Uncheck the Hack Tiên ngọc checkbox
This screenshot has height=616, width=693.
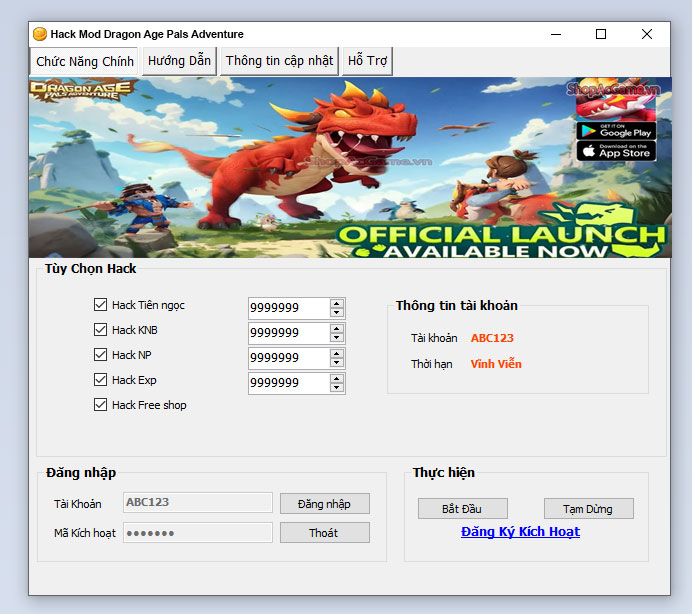100,304
